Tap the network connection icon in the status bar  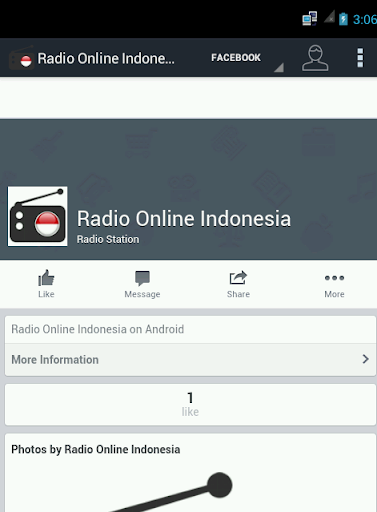(x=309, y=19)
